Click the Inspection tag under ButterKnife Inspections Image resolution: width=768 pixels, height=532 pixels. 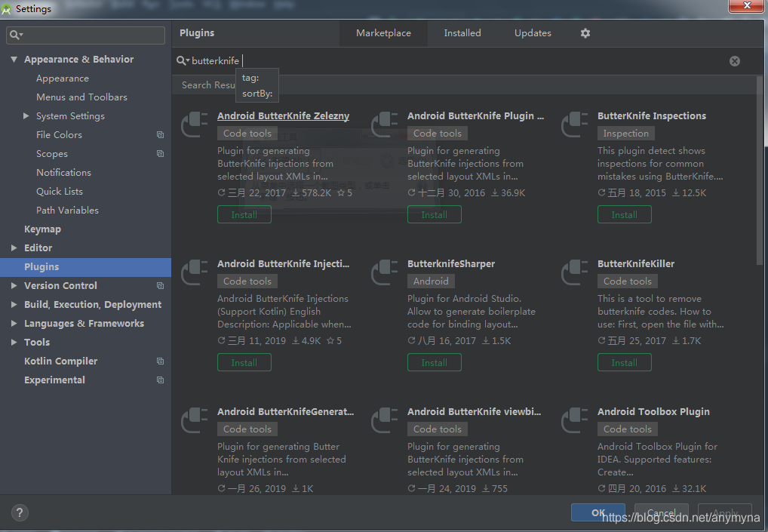tap(625, 134)
